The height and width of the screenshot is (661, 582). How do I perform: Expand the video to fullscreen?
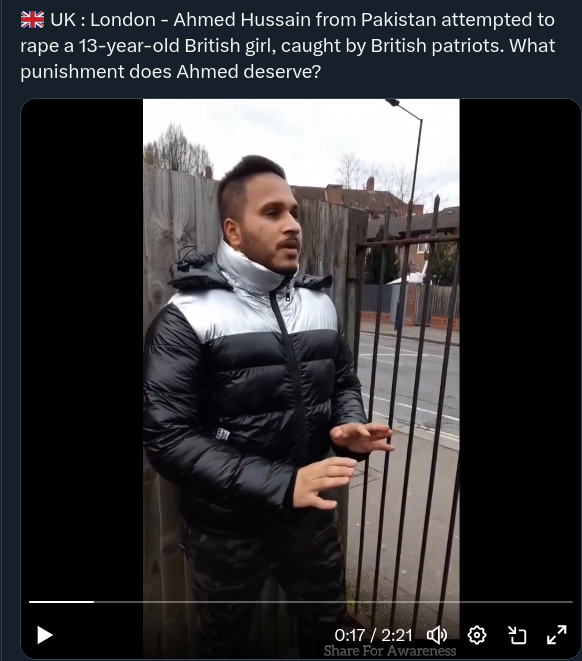pos(556,635)
